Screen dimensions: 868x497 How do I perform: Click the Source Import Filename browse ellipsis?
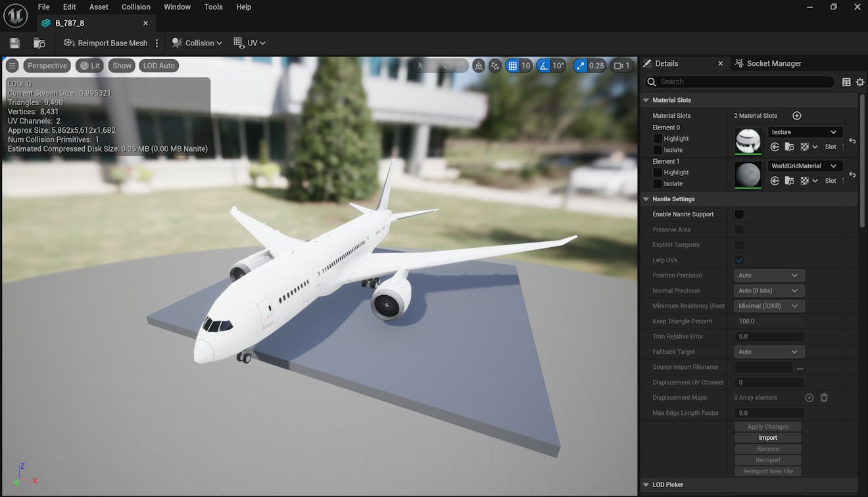point(800,368)
